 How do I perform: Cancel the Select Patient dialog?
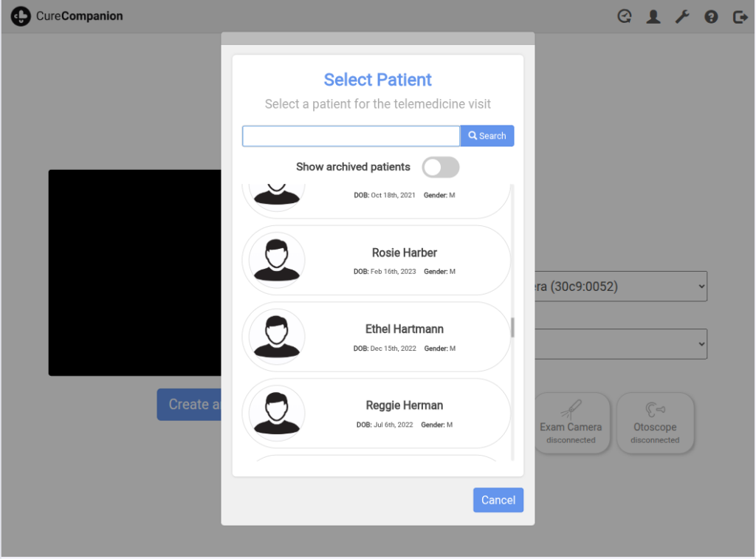(498, 500)
